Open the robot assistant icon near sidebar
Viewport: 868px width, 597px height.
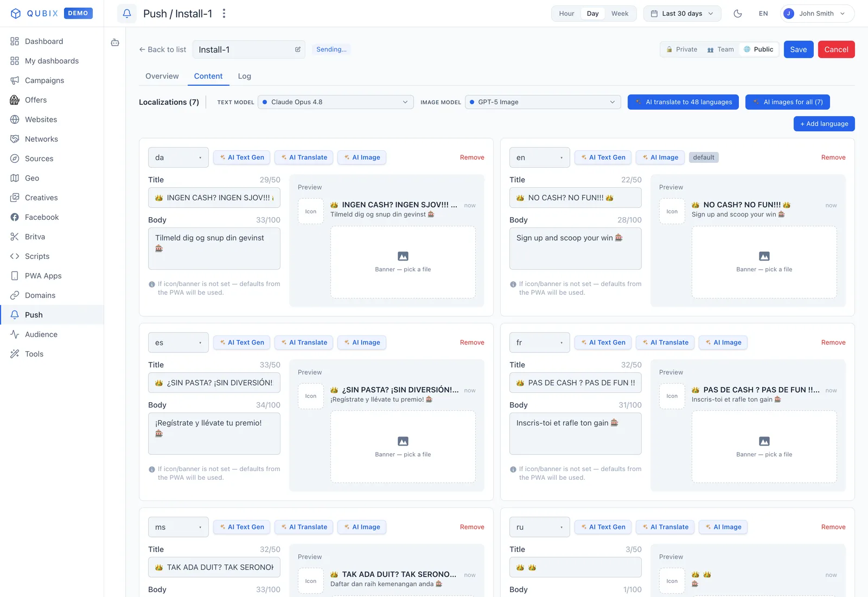point(115,42)
